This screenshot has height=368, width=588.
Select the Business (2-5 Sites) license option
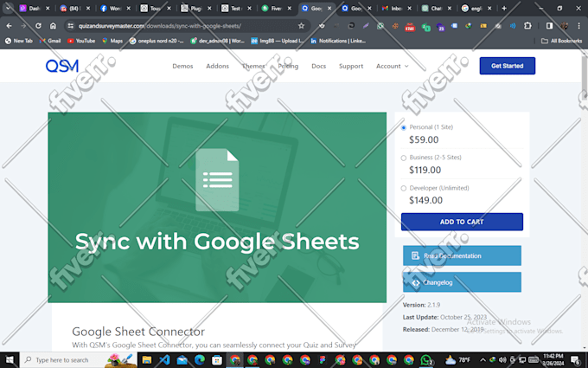pos(404,158)
